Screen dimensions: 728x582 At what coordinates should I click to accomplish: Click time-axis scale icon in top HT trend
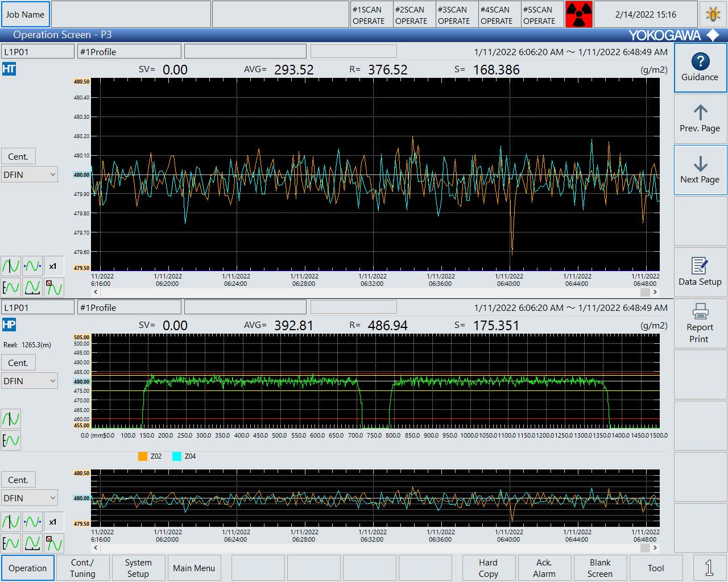32,288
